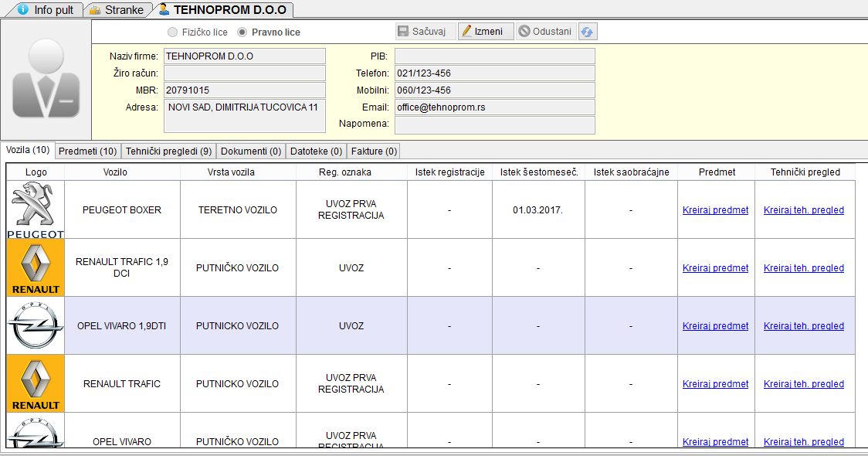Click Kreiraj teh. pregled in the last OPEL VIVARO row
The height and width of the screenshot is (456, 868).
click(804, 441)
